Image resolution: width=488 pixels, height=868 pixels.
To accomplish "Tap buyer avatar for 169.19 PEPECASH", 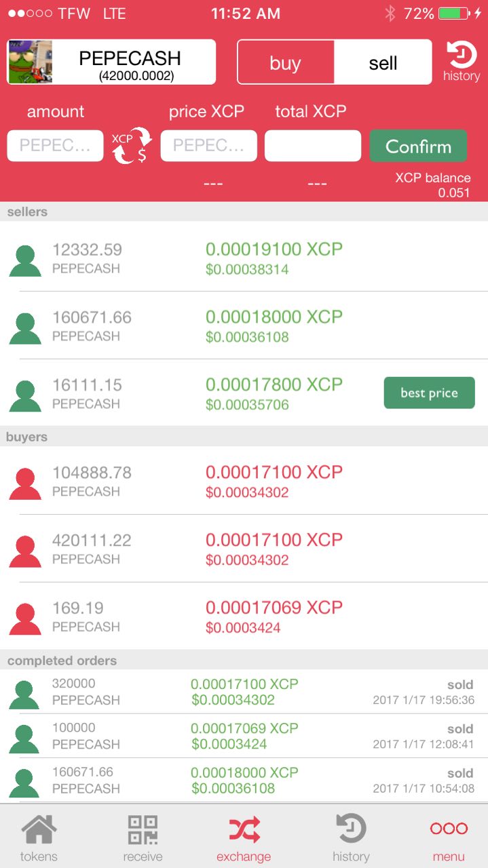I will click(x=25, y=619).
